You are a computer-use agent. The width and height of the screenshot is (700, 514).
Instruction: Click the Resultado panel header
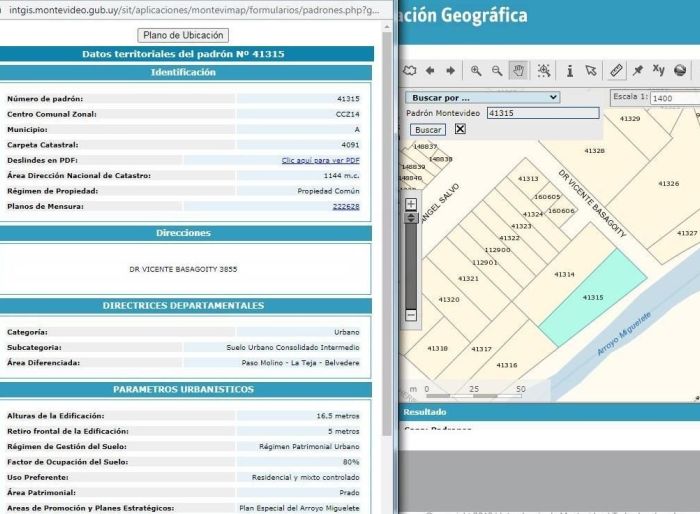tap(549, 412)
